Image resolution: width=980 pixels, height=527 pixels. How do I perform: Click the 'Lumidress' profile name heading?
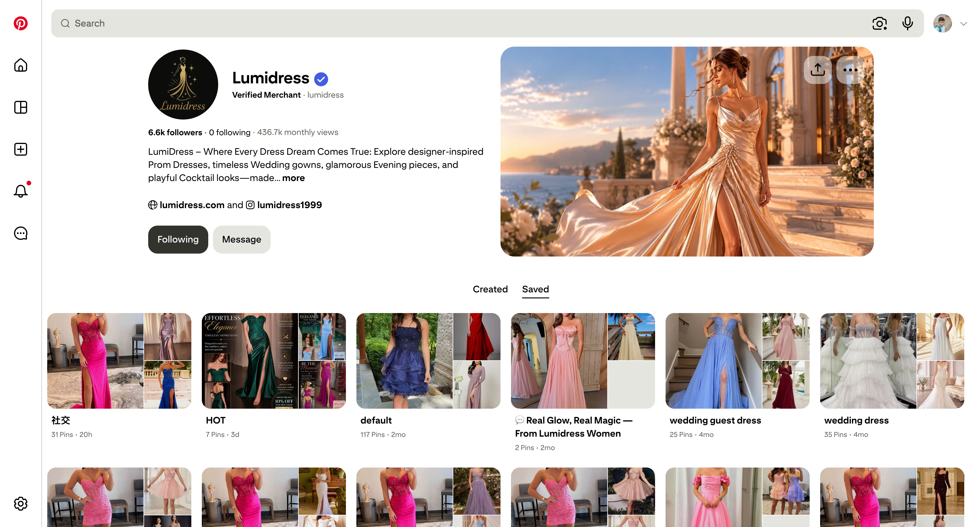click(271, 78)
